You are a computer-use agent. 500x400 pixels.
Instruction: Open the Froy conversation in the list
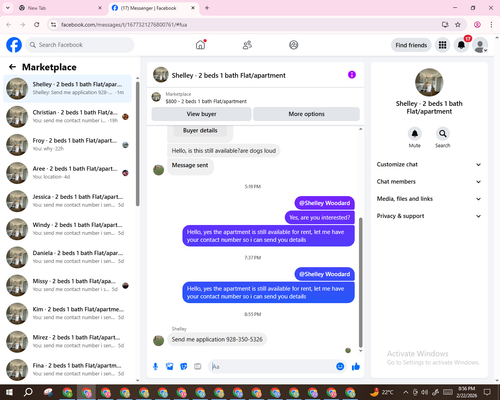point(67,145)
